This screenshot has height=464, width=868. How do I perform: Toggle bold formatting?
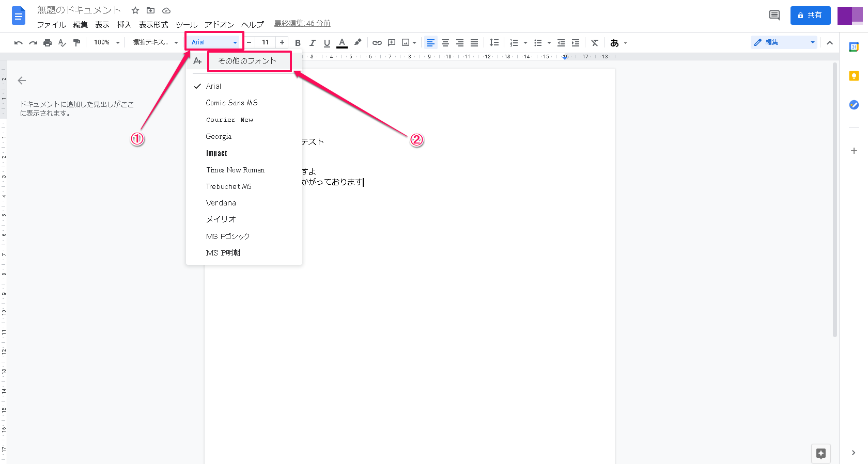298,43
